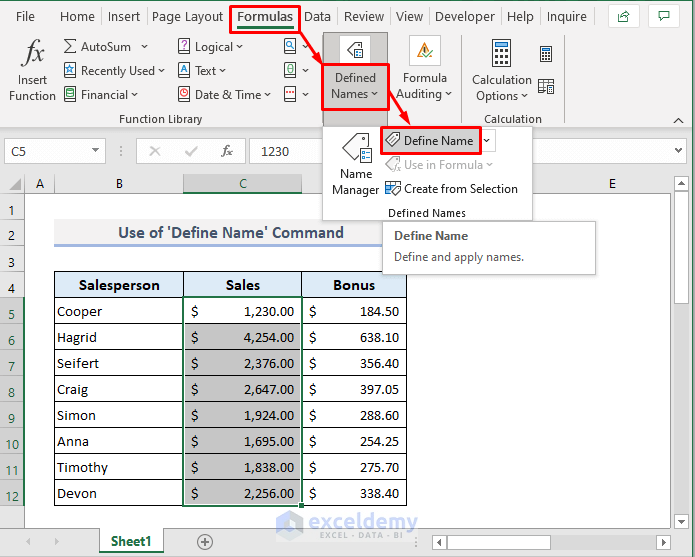
Task: Click next sheet navigation arrow
Action: click(x=56, y=541)
